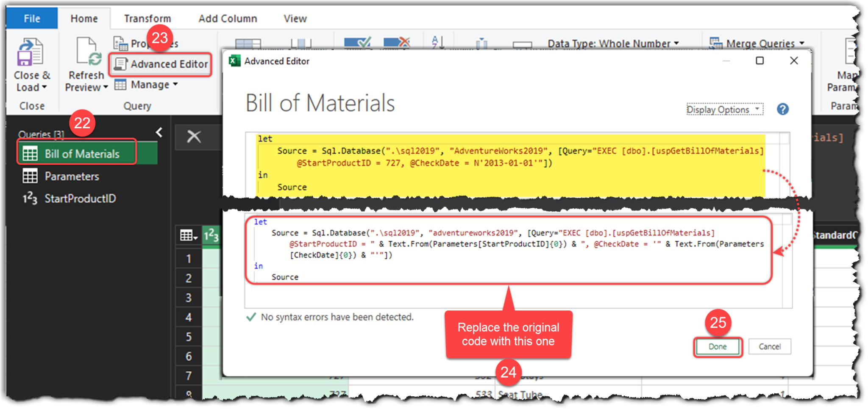Switch to the Home ribbon tab
The height and width of the screenshot is (409, 868).
pyautogui.click(x=84, y=19)
